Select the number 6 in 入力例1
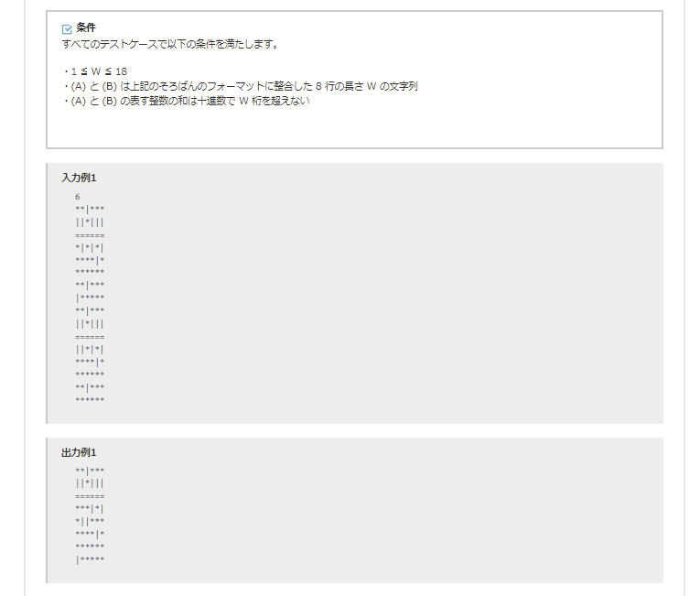The image size is (700, 596). click(78, 197)
